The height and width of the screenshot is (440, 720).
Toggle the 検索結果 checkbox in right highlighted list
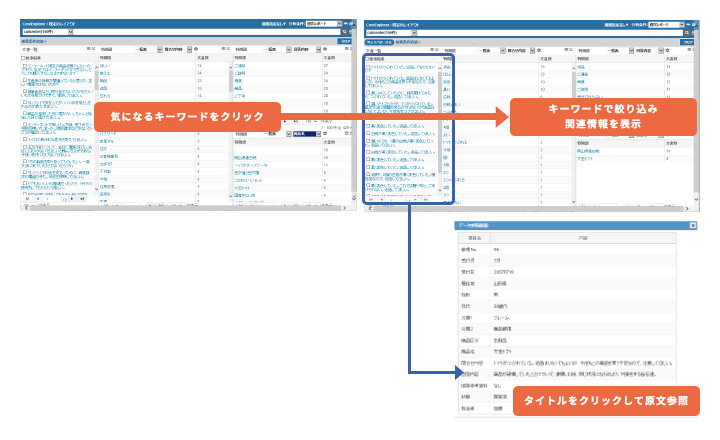[x=367, y=58]
